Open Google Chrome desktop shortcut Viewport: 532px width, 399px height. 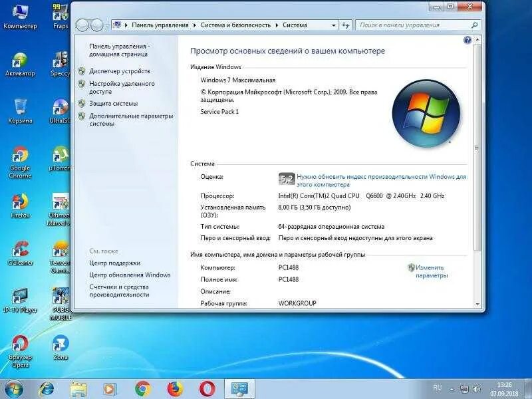coord(20,162)
